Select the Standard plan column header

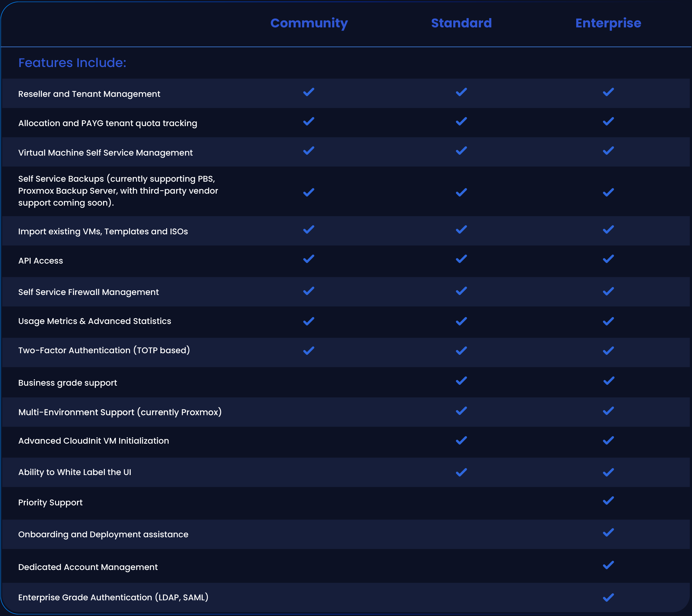[461, 23]
